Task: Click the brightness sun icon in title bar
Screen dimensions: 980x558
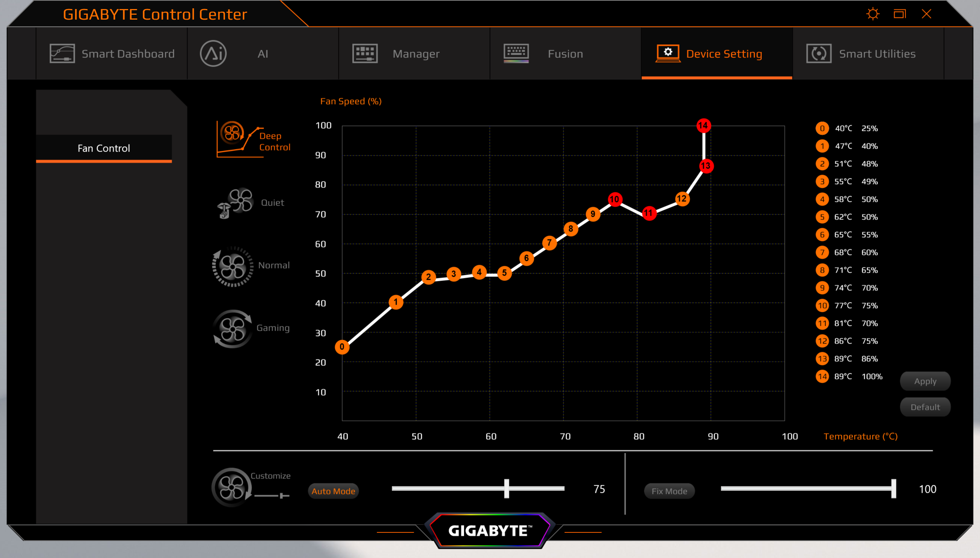Action: coord(873,14)
